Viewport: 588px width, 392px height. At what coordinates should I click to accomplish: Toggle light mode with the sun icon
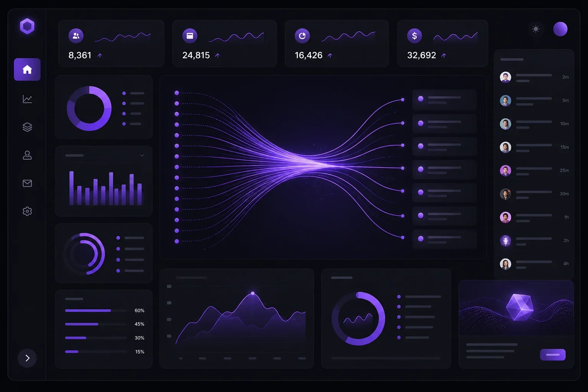pos(536,29)
